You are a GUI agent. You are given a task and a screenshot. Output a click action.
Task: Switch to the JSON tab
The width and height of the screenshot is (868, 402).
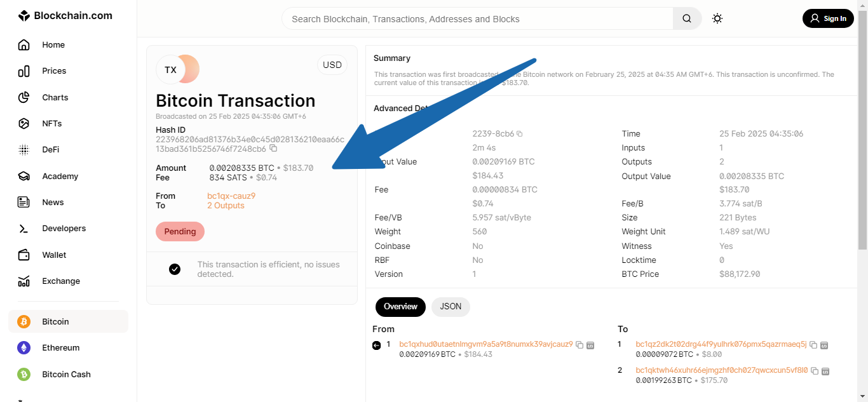coord(451,307)
